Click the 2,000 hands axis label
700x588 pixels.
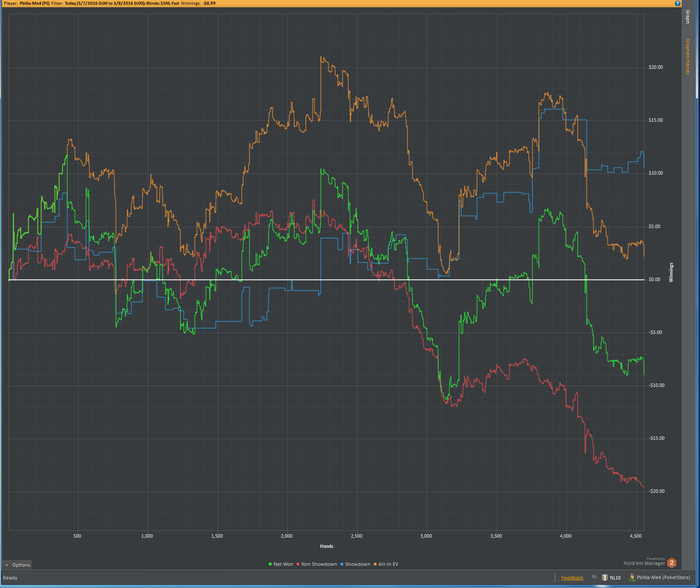(287, 536)
